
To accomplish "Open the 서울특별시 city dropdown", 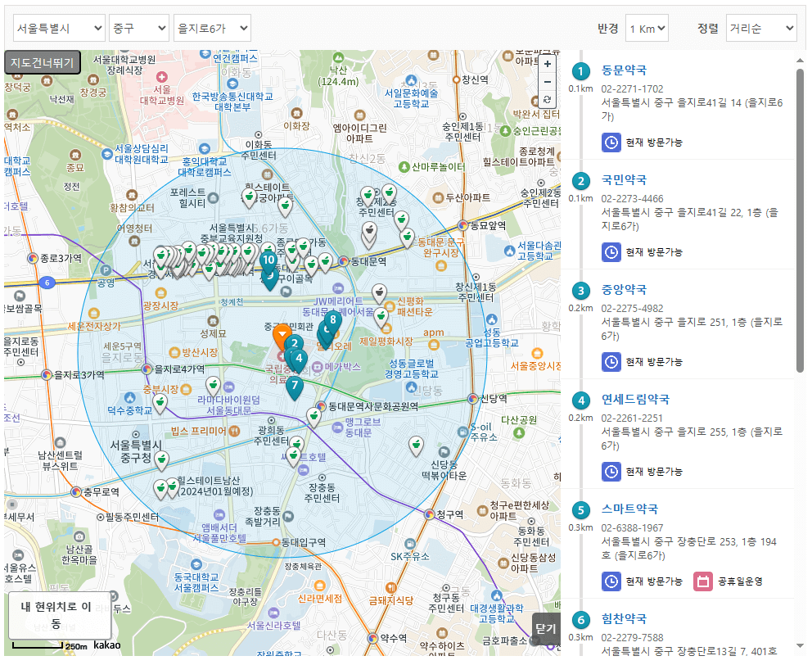I will pyautogui.click(x=59, y=28).
